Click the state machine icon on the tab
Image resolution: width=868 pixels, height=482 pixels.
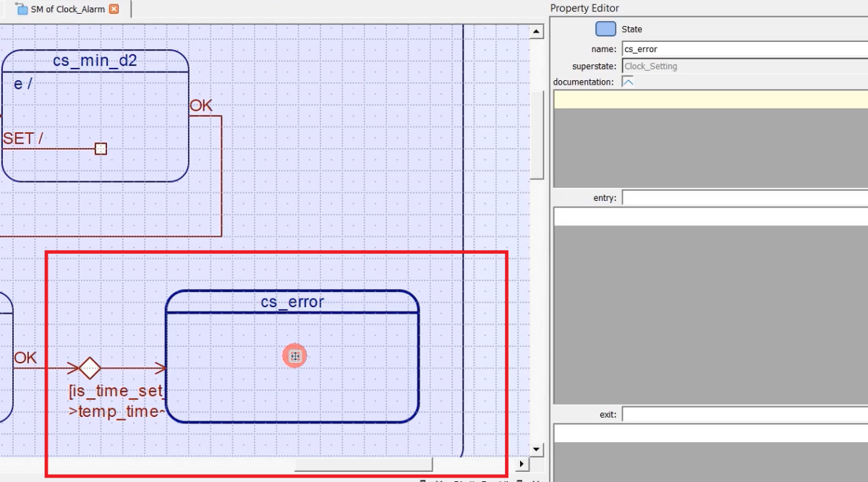22,9
